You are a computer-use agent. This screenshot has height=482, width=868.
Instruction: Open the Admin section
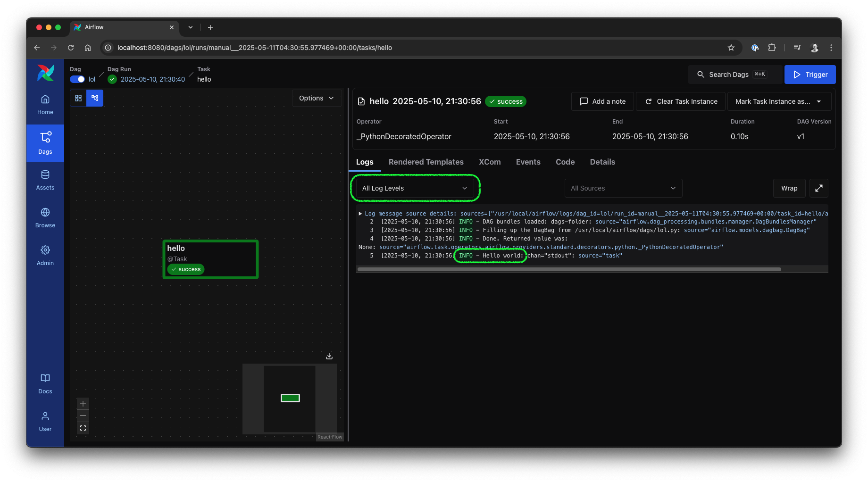45,255
